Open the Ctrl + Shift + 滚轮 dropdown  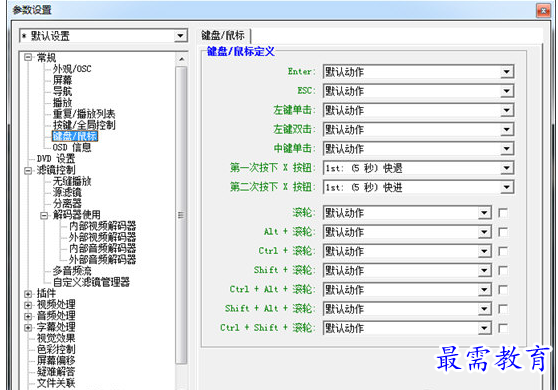(x=407, y=328)
